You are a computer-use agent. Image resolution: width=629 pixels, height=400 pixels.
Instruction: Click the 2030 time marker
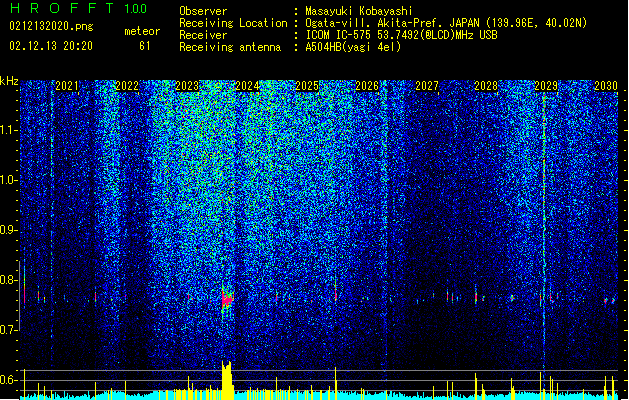pos(606,86)
